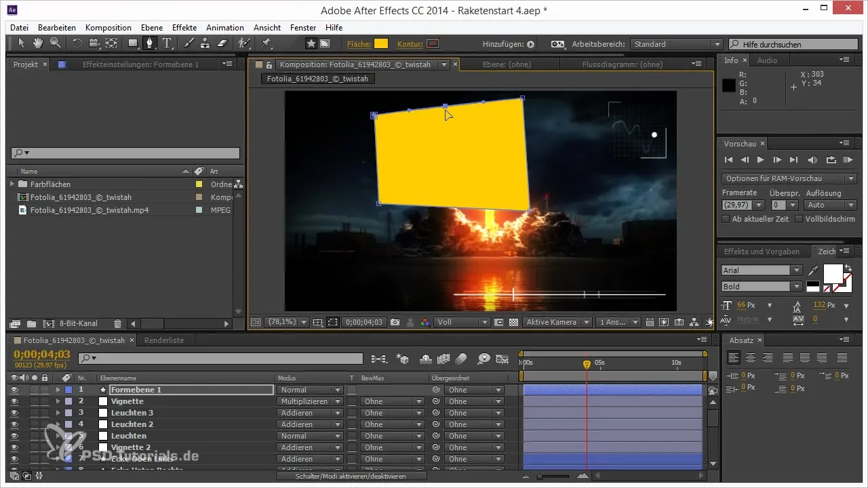
Task: Open the Aktive Kamera dropdown
Action: (557, 322)
